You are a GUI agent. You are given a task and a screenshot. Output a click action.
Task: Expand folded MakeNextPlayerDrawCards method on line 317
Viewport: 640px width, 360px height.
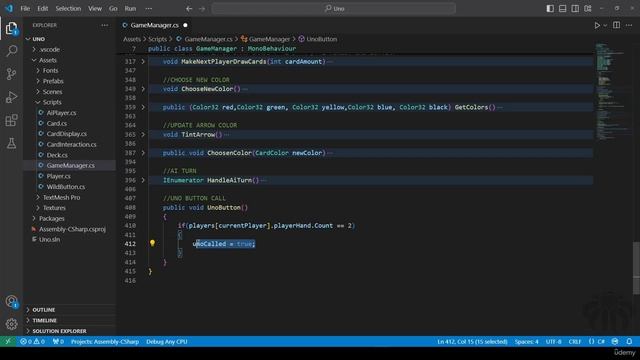[143, 62]
